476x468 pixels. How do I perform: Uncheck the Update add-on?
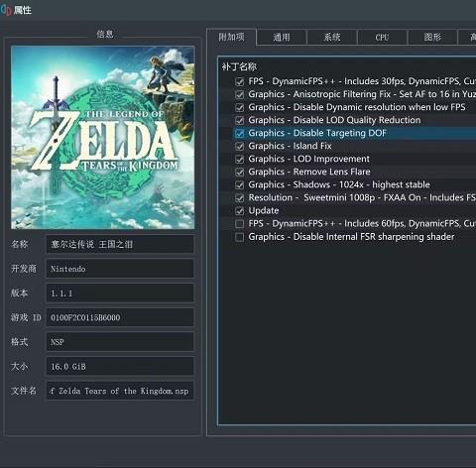coord(240,211)
